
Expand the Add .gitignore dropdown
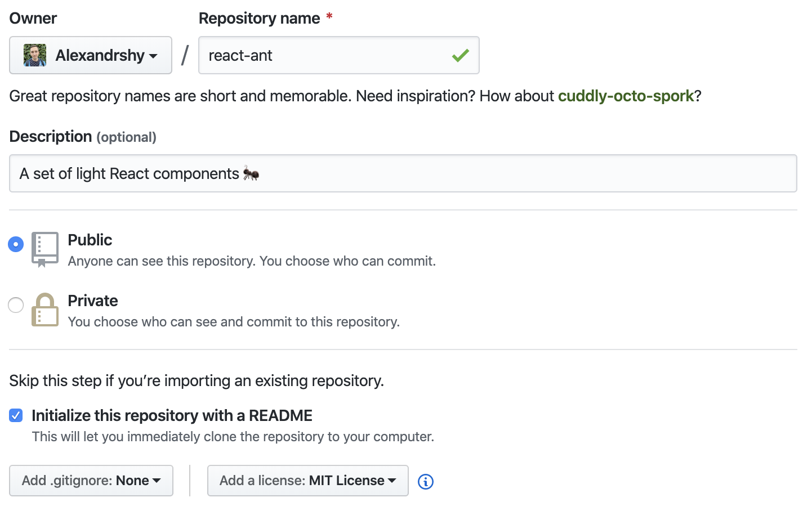tap(91, 481)
